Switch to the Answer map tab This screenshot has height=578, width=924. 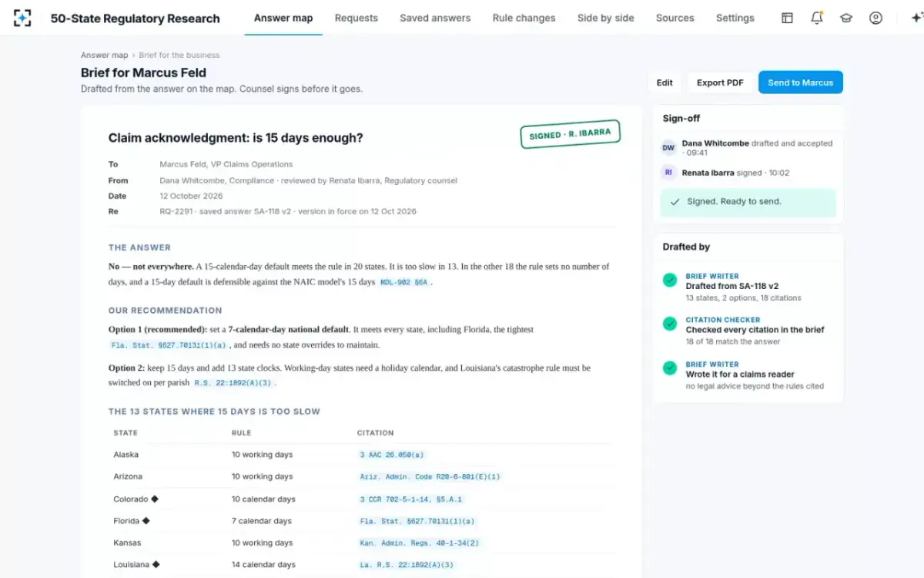click(283, 18)
